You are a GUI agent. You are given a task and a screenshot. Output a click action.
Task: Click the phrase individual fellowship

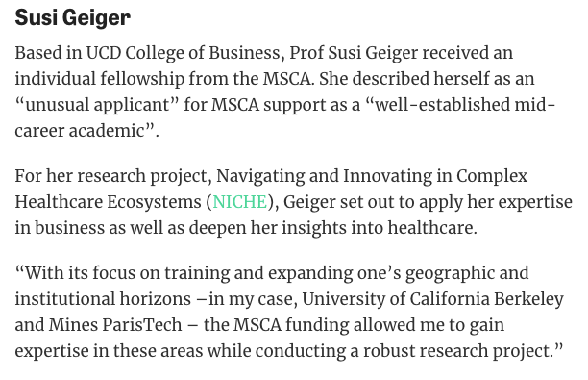(x=100, y=79)
